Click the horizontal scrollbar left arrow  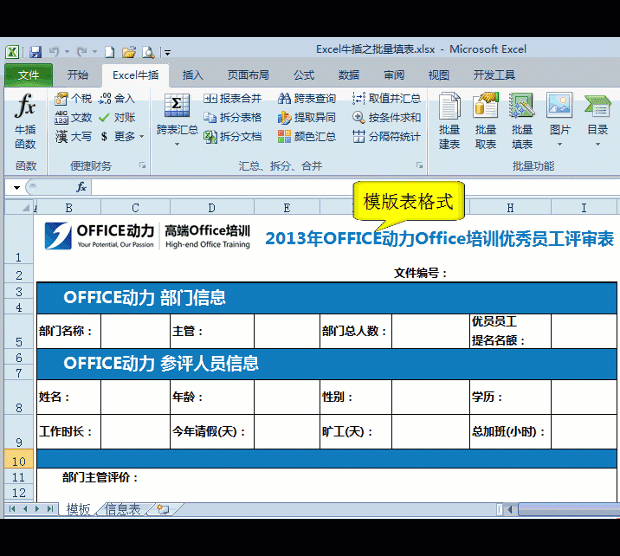click(510, 509)
